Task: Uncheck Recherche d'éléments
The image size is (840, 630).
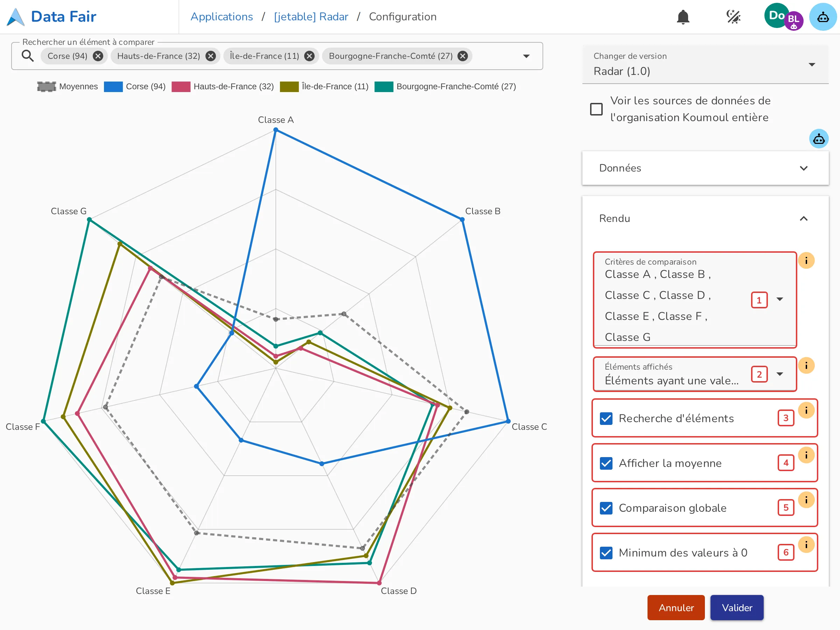Action: coord(606,419)
